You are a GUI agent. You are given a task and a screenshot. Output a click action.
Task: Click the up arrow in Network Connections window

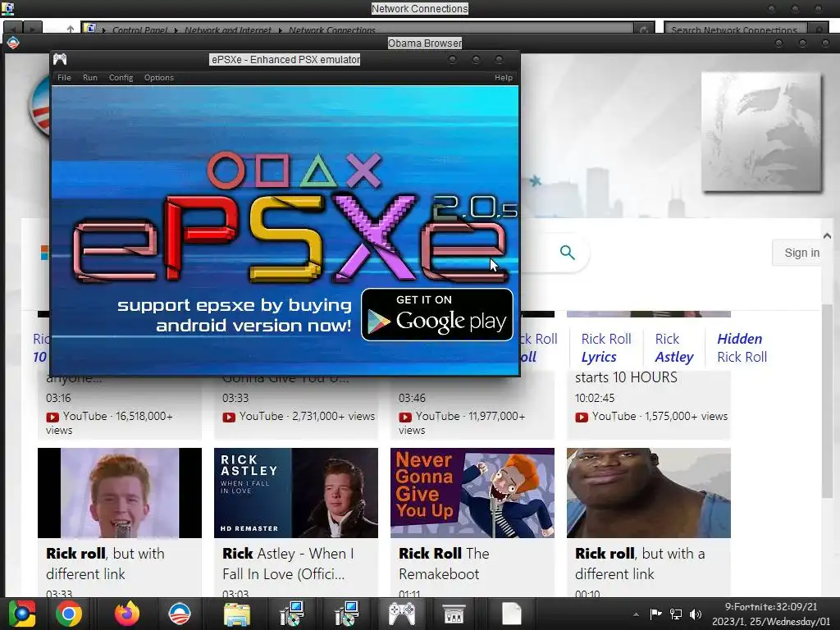point(71,29)
